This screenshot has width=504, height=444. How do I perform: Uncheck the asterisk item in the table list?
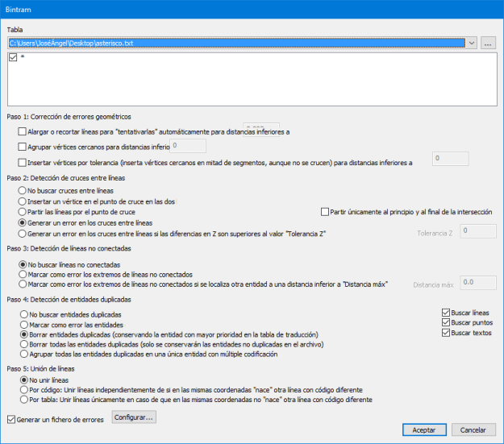point(12,58)
